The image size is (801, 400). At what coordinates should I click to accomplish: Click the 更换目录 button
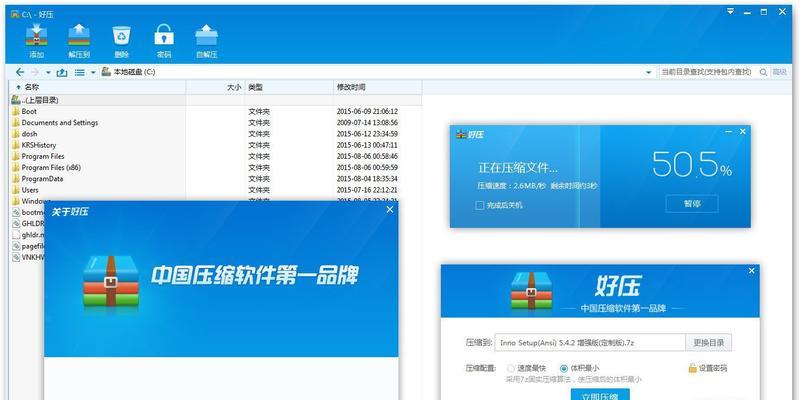point(709,343)
